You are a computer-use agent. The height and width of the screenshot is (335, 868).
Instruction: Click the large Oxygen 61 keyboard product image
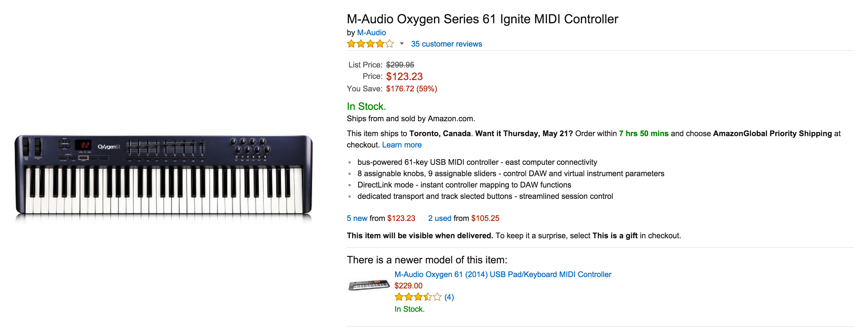tap(163, 176)
